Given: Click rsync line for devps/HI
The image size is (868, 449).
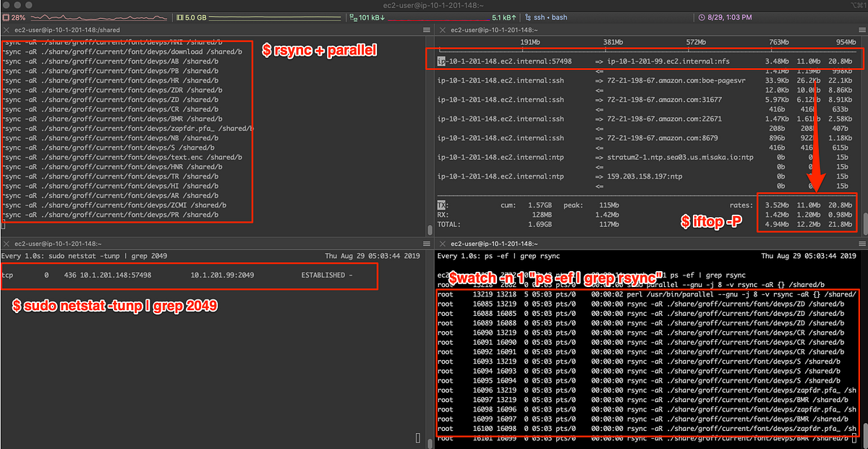Looking at the screenshot, I should point(110,185).
